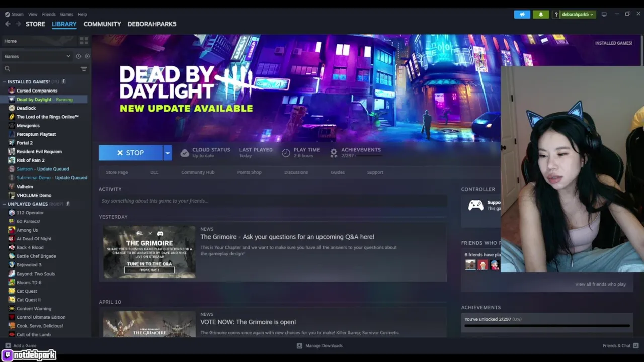
Task: Filter library to ready-to-play games
Action: [x=87, y=56]
